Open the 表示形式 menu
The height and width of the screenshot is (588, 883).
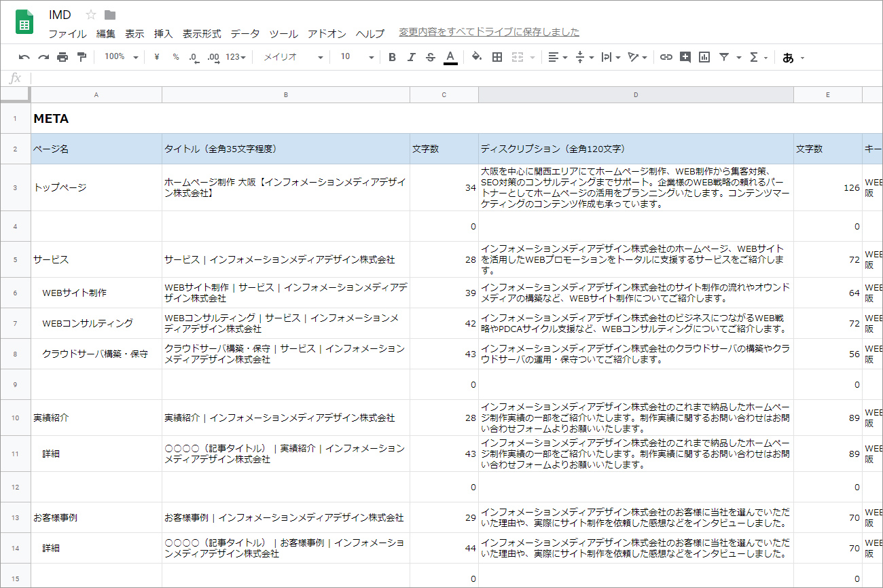click(202, 33)
